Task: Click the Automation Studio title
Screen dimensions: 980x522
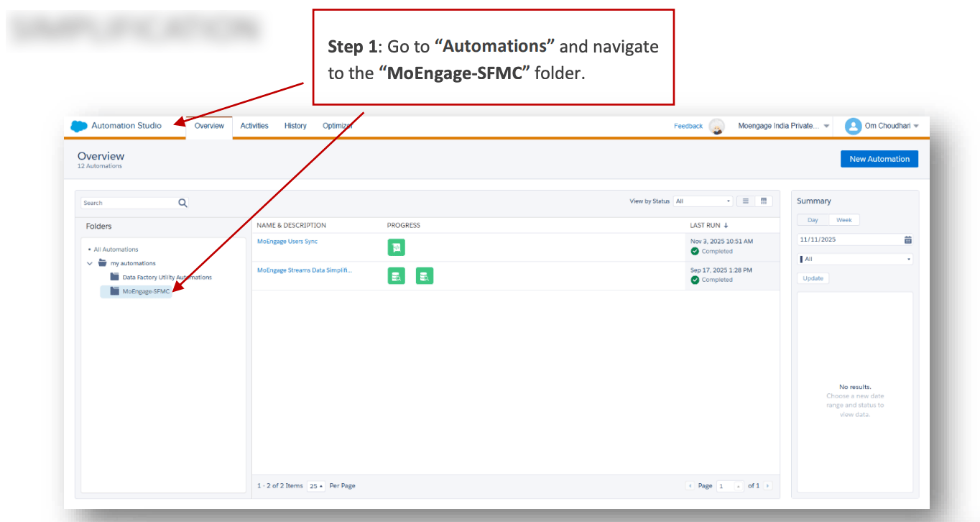Action: coord(126,126)
